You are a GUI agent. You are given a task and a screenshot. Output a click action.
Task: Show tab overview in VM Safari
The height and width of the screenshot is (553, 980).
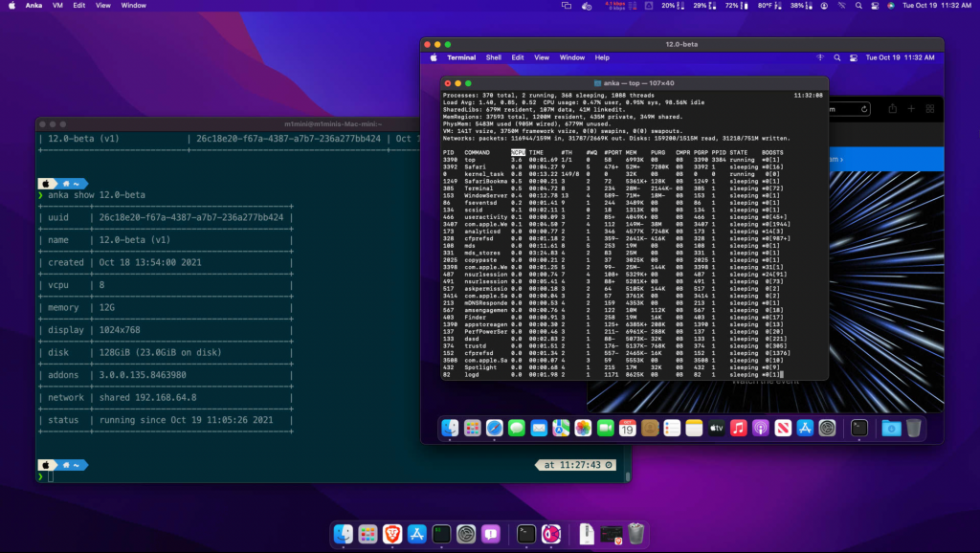[930, 109]
